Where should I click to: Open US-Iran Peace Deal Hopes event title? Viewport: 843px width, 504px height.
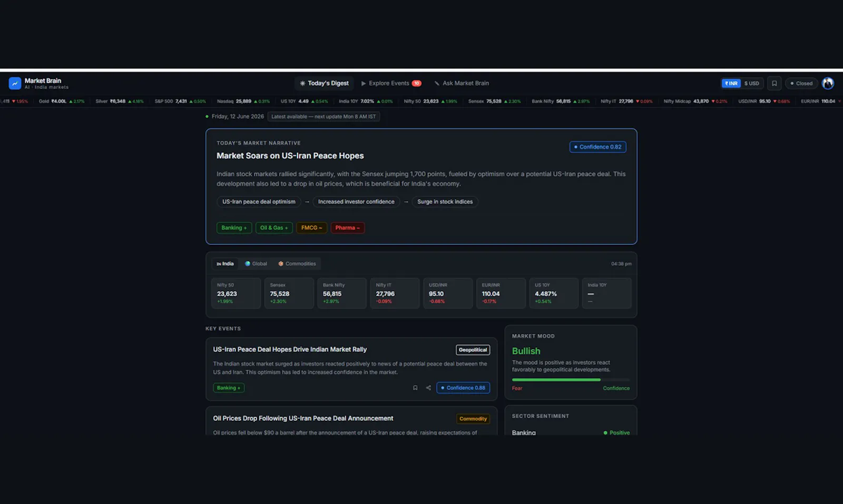point(290,349)
